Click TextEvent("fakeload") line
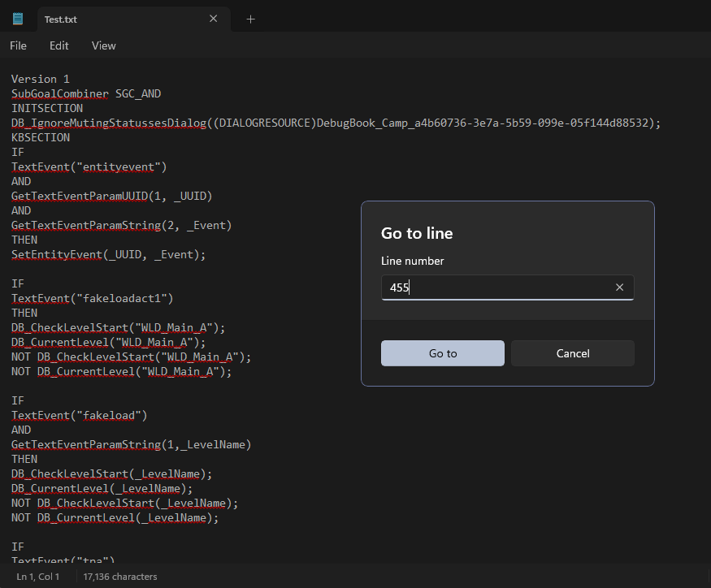711x588 pixels. coord(80,415)
